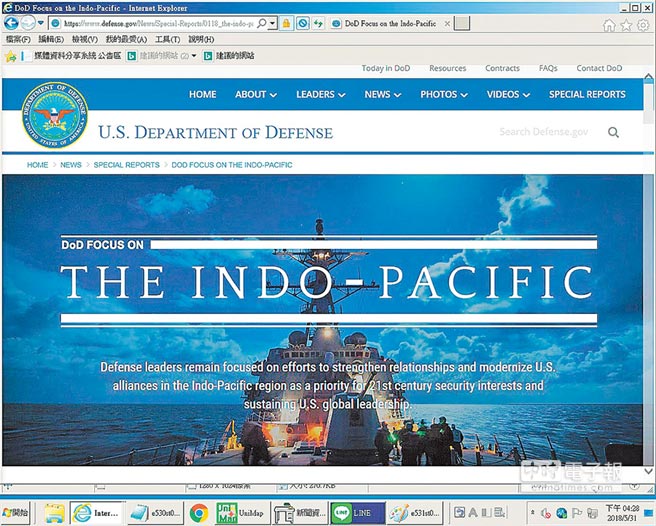Open the recent pages dropdown beside Forward button
Image resolution: width=656 pixels, height=526 pixels.
tap(41, 23)
